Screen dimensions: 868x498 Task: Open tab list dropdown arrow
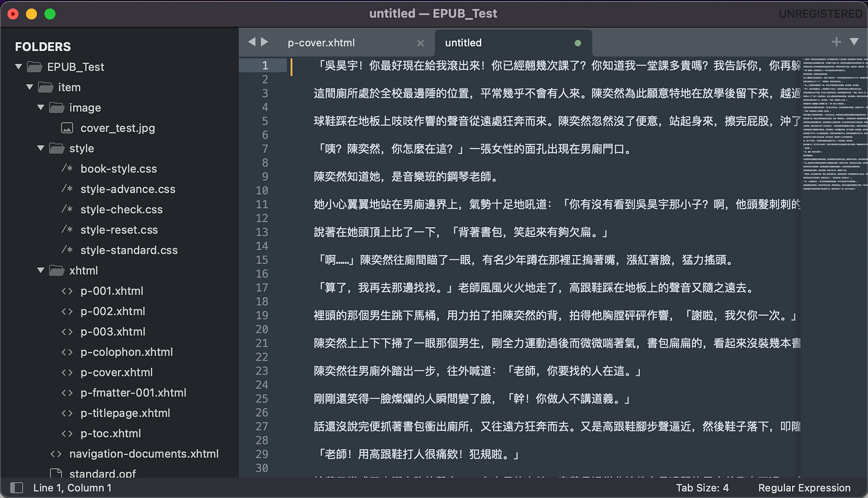click(x=854, y=42)
